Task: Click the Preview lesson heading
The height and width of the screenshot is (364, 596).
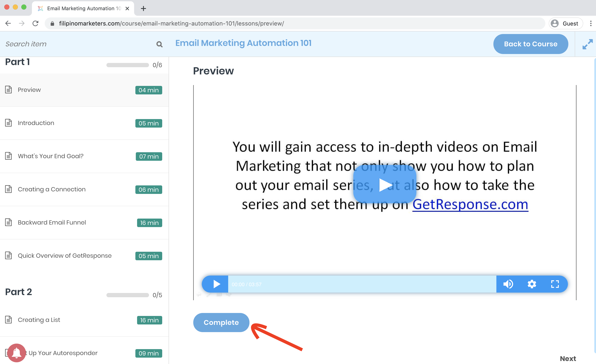Action: pyautogui.click(x=213, y=71)
